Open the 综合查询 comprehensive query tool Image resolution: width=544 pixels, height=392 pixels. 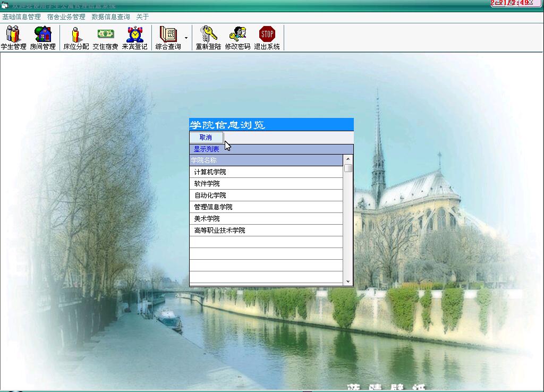point(168,38)
